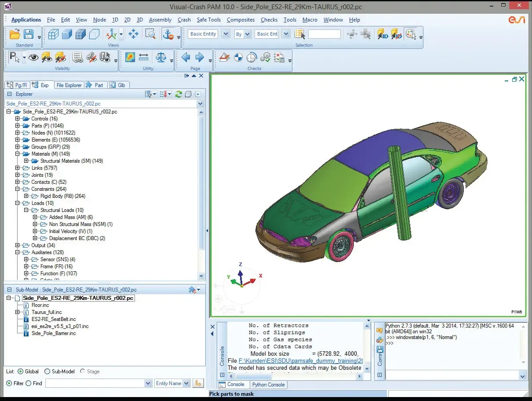This screenshot has height=401, width=532.
Task: Click the color palette selection icon
Action: (x=411, y=34)
